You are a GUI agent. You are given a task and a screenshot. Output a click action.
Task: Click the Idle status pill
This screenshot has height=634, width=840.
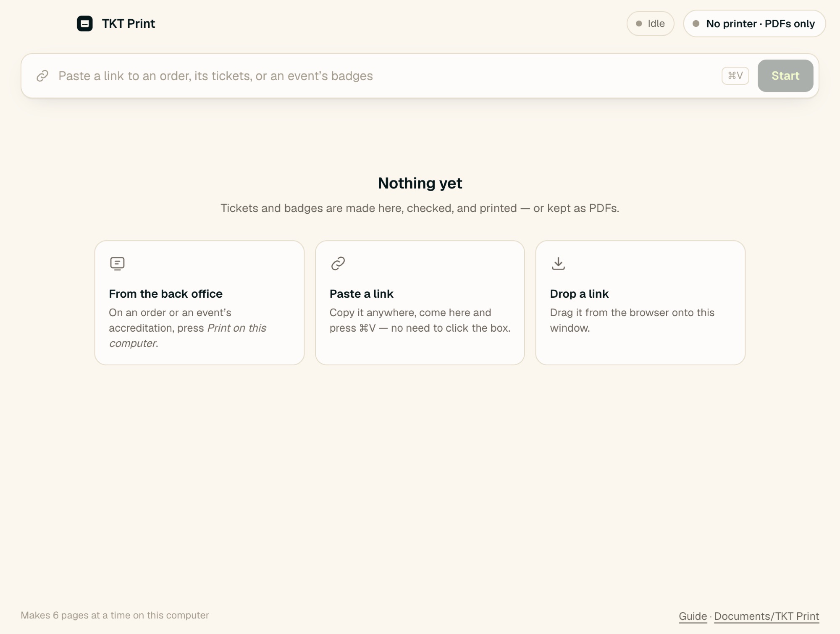tap(650, 24)
